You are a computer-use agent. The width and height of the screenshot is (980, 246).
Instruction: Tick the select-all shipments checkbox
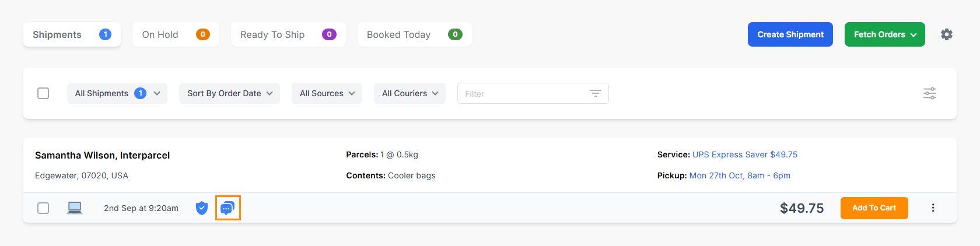(x=43, y=93)
